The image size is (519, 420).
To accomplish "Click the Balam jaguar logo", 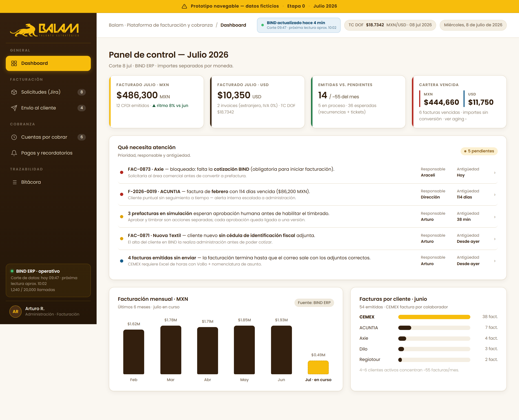I will click(45, 30).
